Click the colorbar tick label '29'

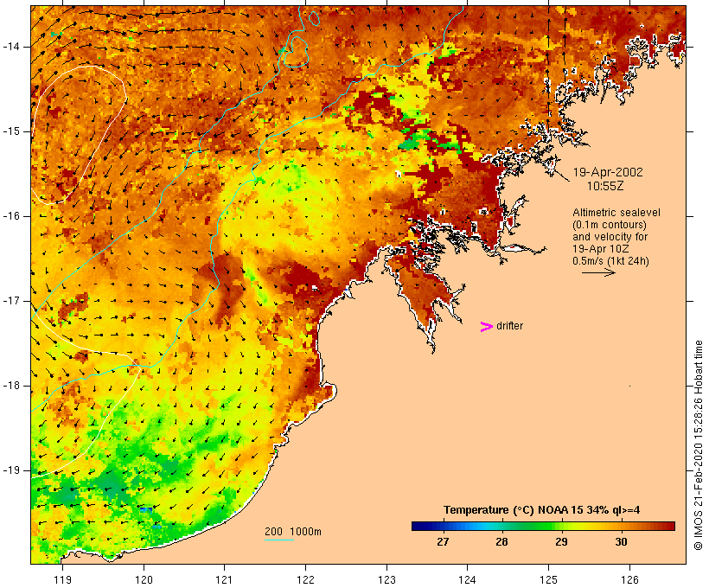pos(562,541)
